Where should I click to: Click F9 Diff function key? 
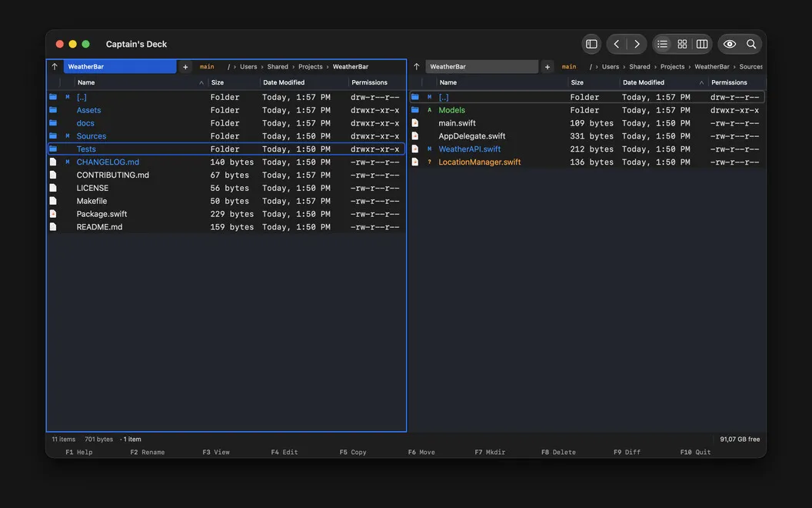pyautogui.click(x=627, y=452)
